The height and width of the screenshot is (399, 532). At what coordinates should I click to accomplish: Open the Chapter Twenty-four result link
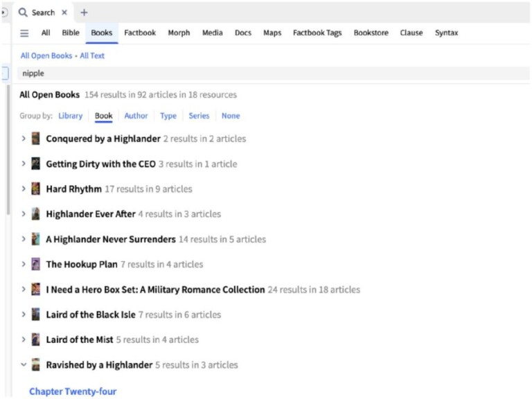tap(73, 391)
